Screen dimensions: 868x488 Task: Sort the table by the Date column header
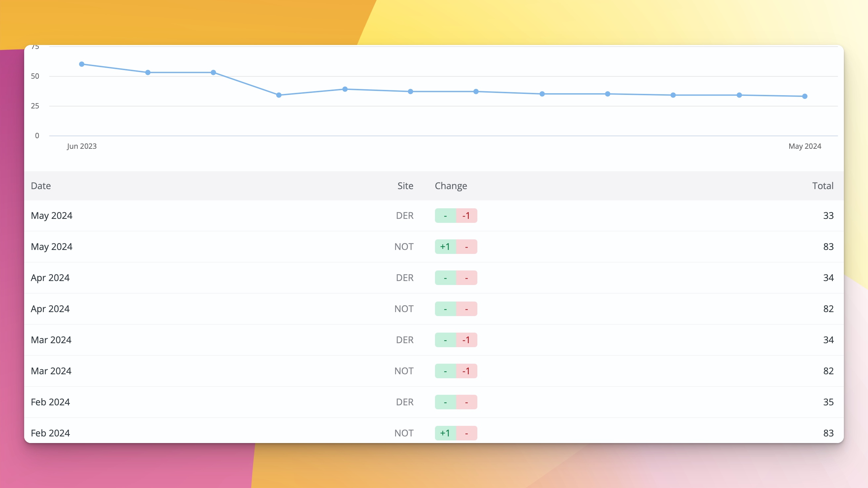point(40,185)
